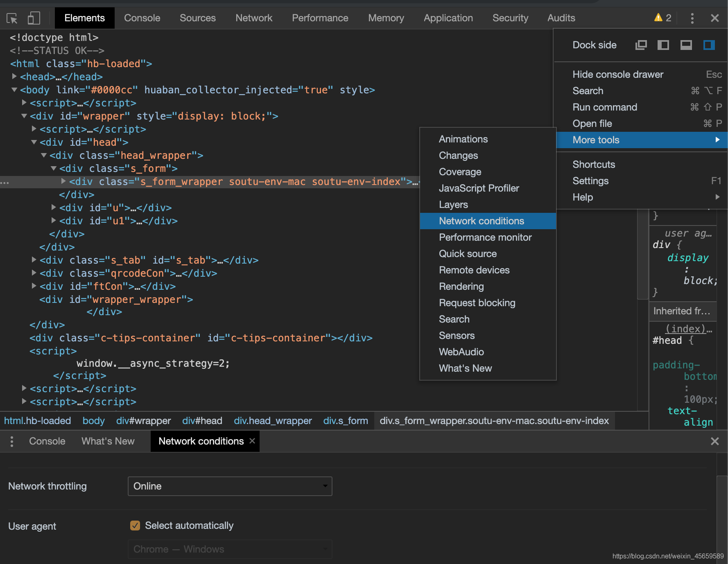Choose Remote devices menu item

(488, 270)
